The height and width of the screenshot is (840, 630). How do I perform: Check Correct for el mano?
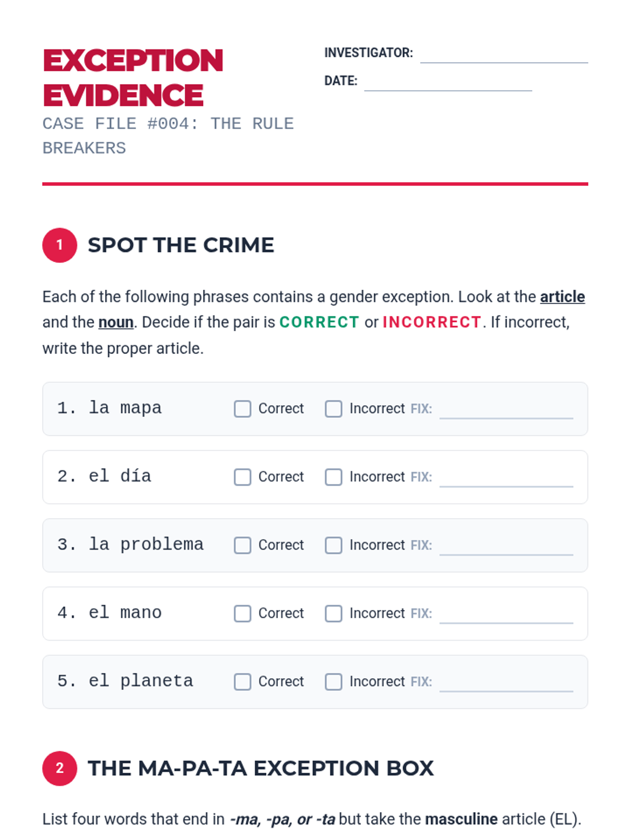[243, 614]
